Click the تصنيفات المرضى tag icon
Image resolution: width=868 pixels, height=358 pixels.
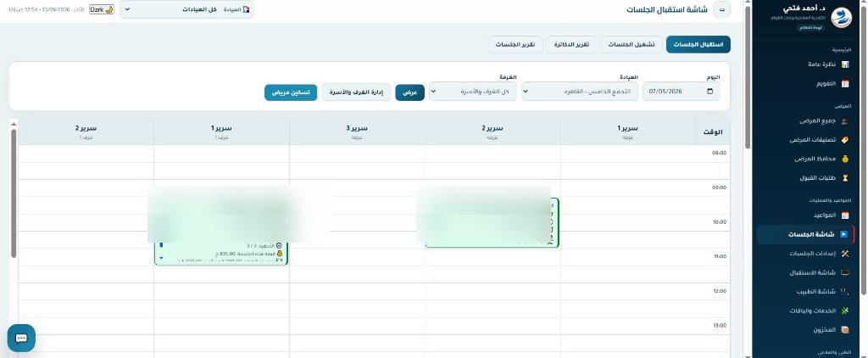[x=845, y=140]
